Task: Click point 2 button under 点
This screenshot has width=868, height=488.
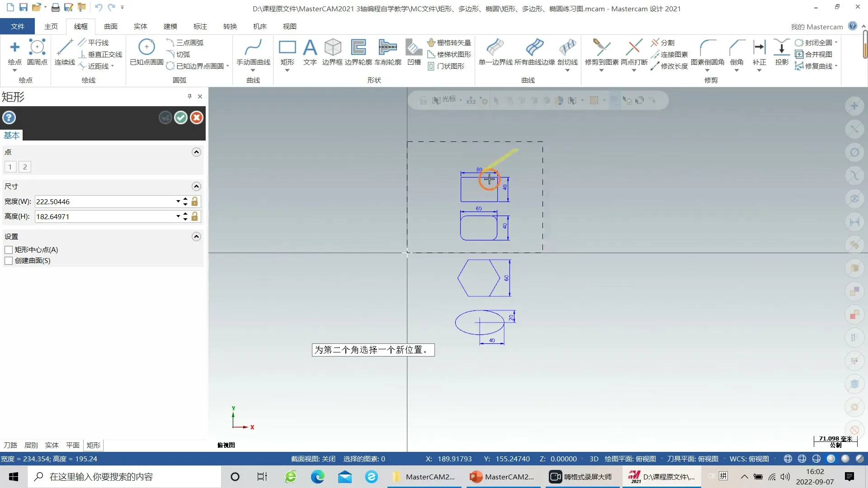Action: [x=25, y=167]
